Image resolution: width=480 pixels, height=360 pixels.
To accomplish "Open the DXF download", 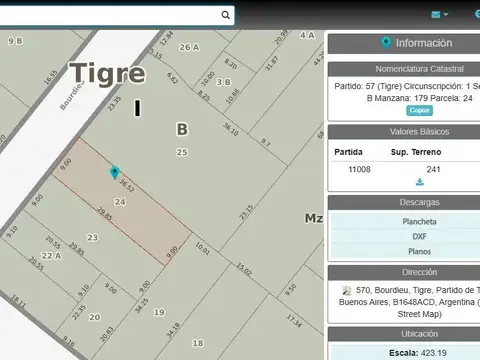I will pos(419,236).
